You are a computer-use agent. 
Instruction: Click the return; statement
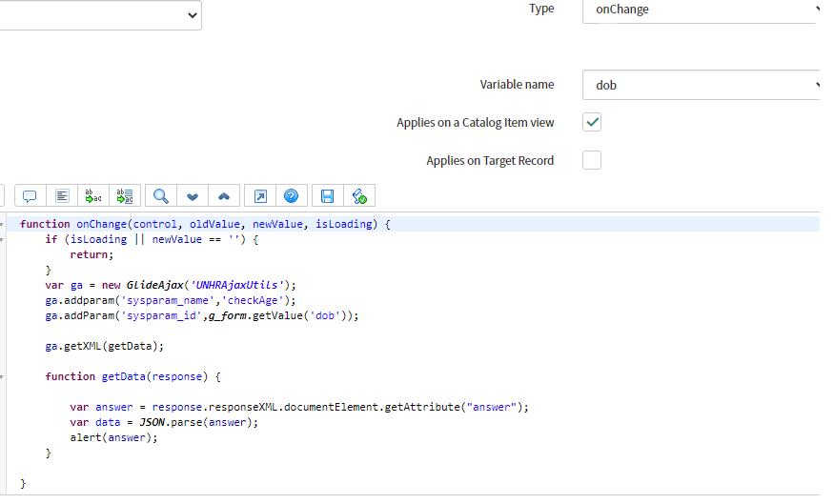92,254
